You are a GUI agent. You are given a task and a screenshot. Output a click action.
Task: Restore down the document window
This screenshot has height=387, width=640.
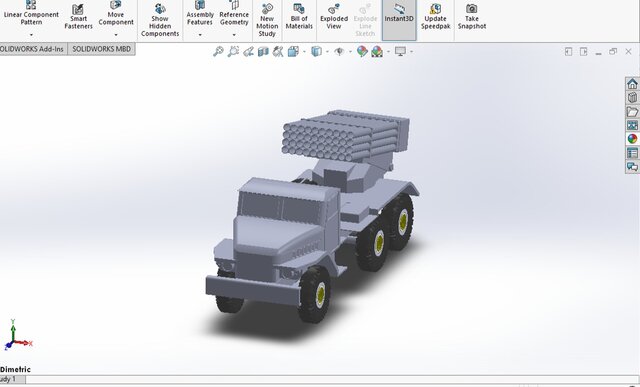[x=613, y=51]
